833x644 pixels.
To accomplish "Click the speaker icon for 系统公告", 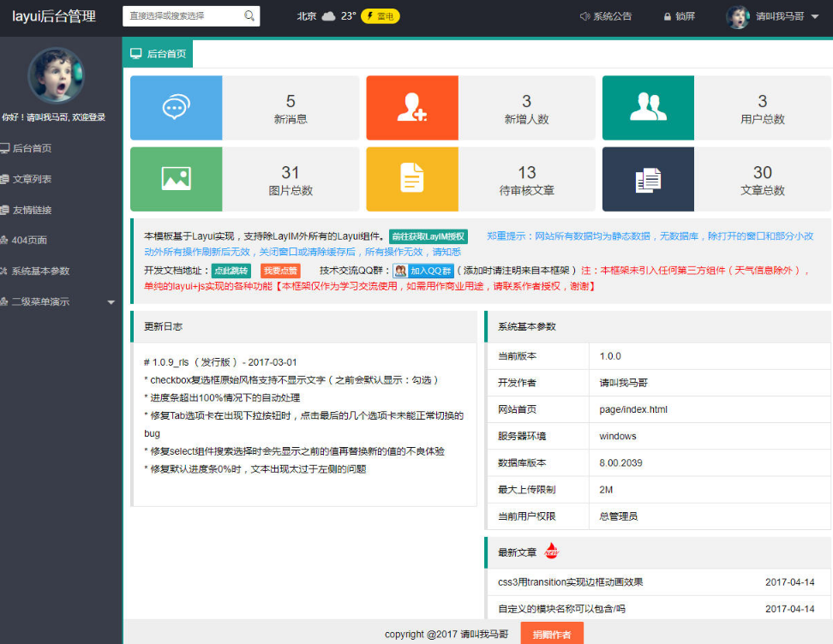I will click(x=584, y=16).
